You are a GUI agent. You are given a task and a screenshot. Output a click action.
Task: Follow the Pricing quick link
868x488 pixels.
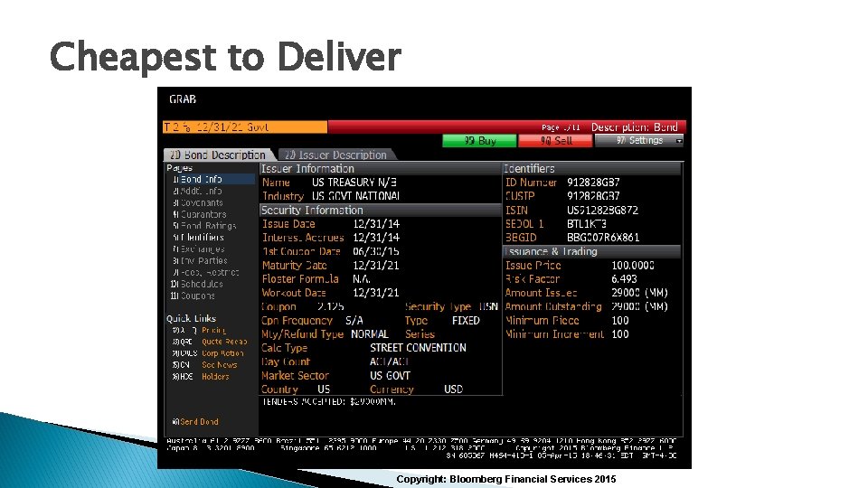point(213,331)
